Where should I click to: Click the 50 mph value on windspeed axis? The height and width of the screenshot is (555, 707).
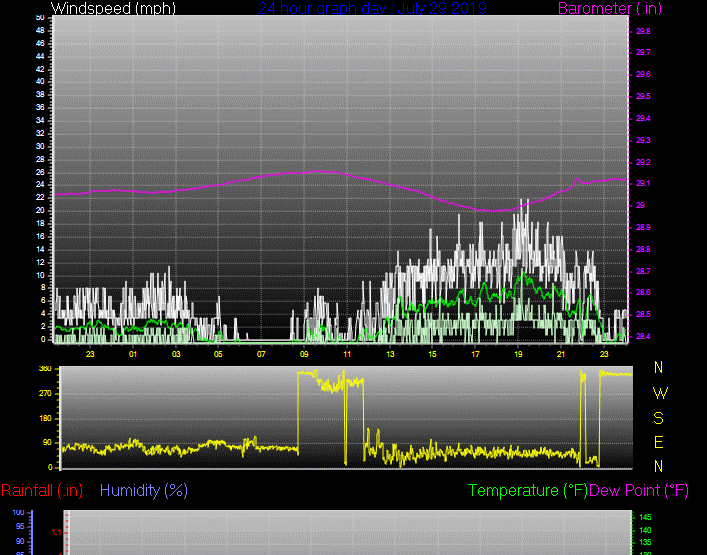coord(39,18)
